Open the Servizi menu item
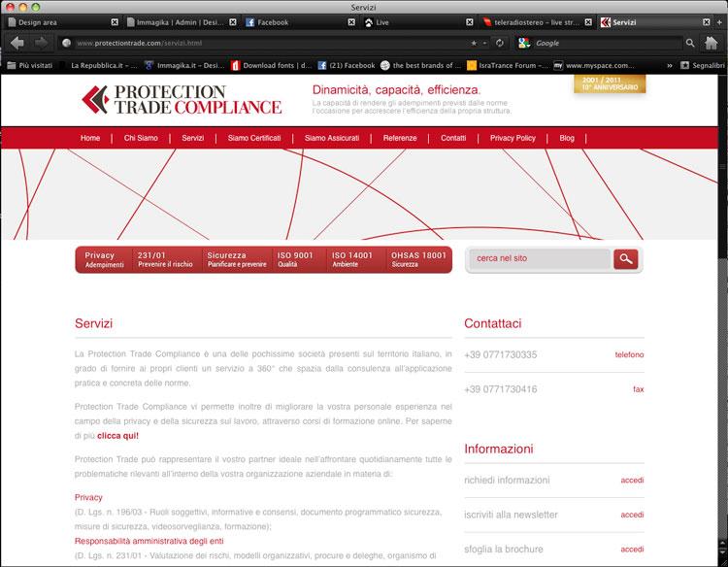This screenshot has width=728, height=567. coord(193,138)
